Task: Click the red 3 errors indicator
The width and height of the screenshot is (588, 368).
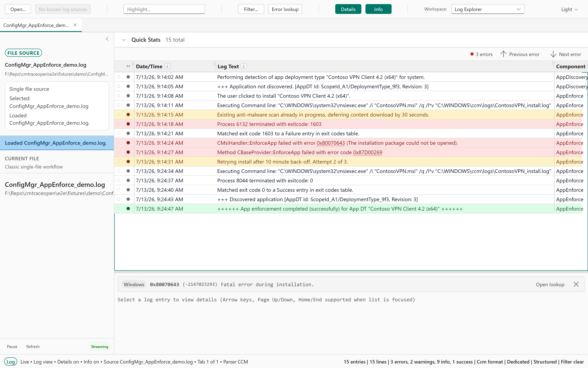Action: [481, 54]
